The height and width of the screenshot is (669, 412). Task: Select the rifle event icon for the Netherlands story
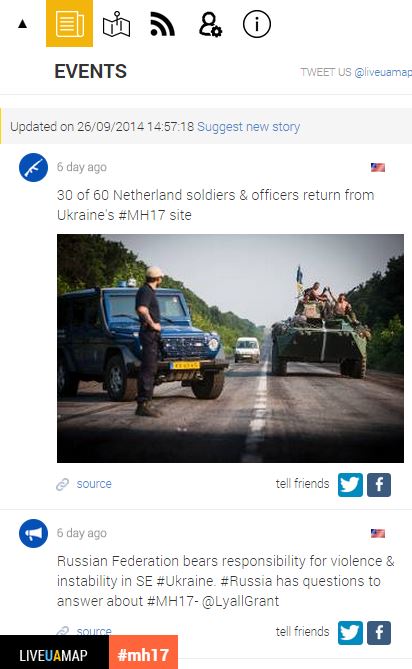(x=33, y=168)
